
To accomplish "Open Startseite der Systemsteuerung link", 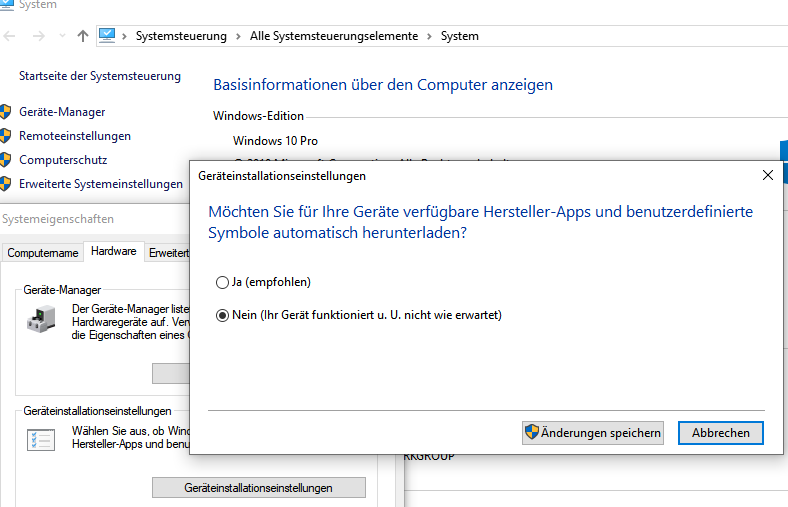I will [x=100, y=76].
